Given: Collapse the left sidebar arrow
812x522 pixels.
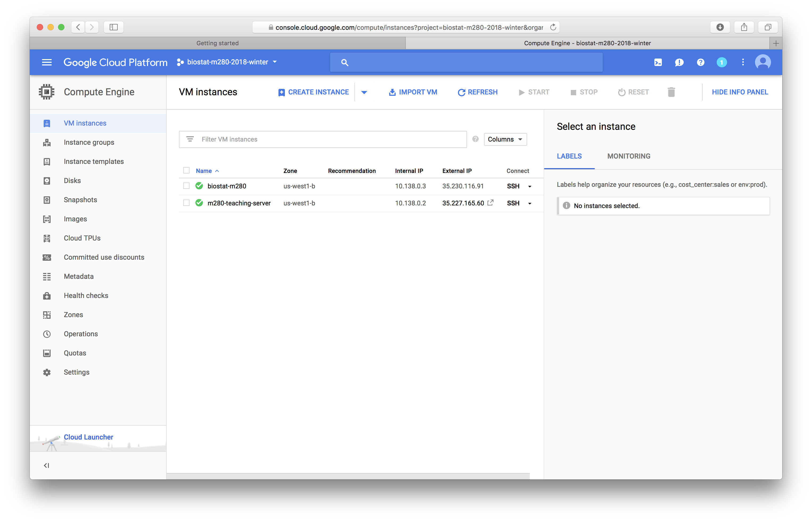Looking at the screenshot, I should click(47, 465).
